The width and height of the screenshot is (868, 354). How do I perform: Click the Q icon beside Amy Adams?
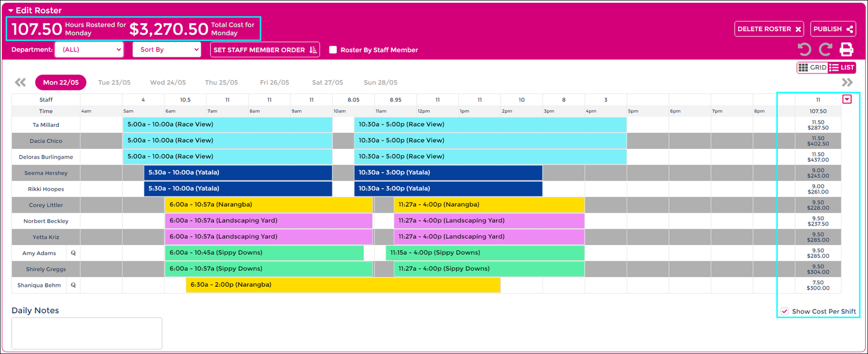pos(73,253)
